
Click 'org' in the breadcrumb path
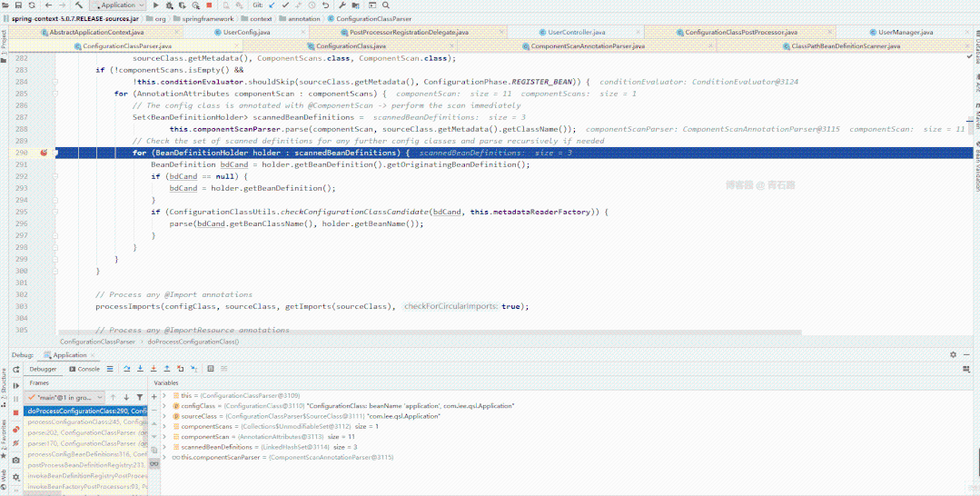tap(156, 19)
